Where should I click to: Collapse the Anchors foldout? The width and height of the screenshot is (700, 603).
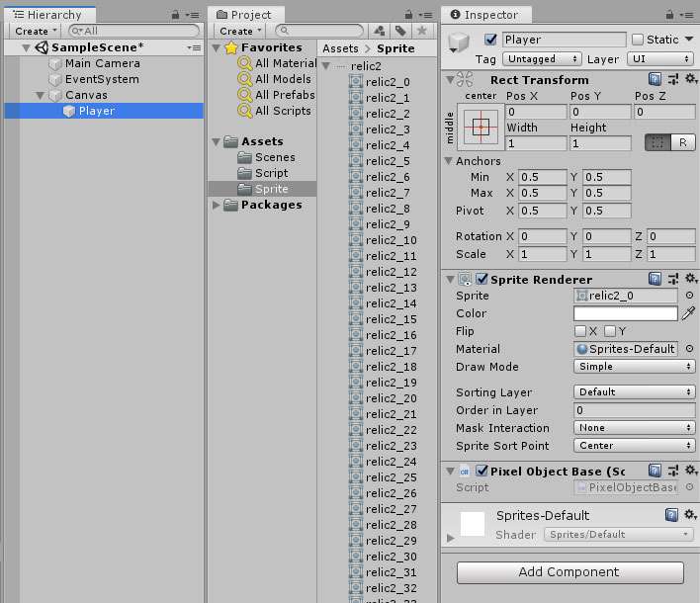click(x=449, y=161)
